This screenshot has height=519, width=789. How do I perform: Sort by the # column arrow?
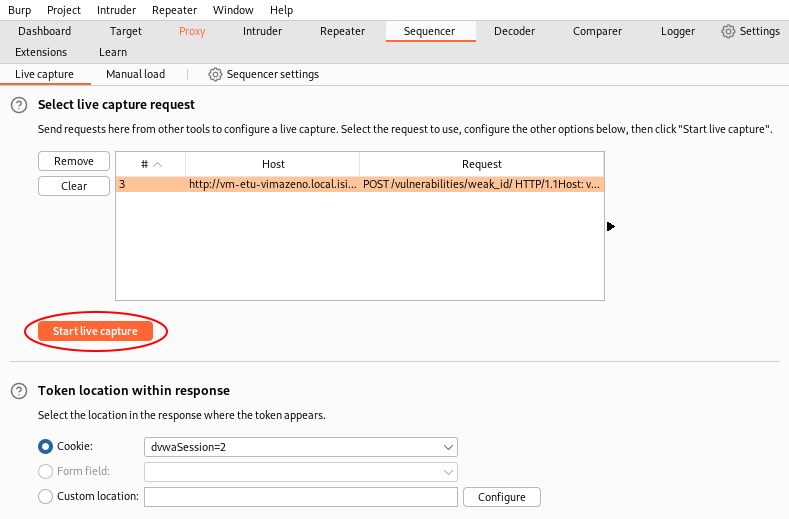click(157, 165)
